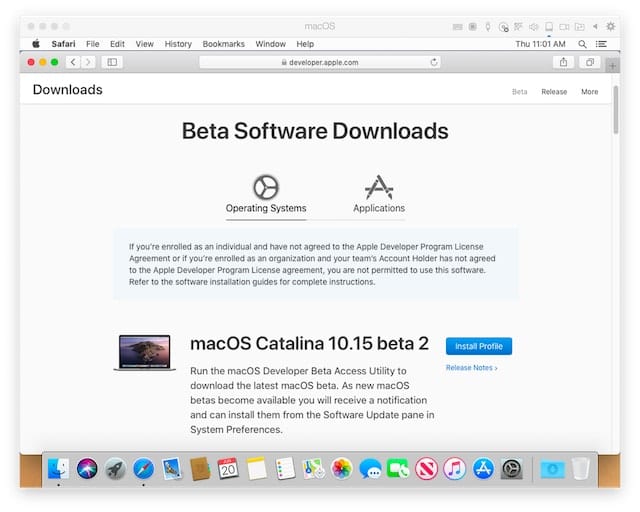Click the Share icon in Safari toolbar
The width and height of the screenshot is (640, 512).
click(x=564, y=62)
